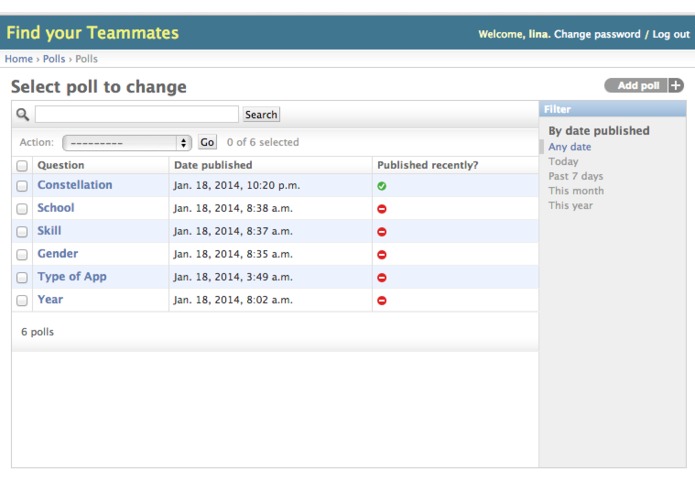Click red minus icon in Gender row
Screen dimensions: 695x494
[382, 255]
